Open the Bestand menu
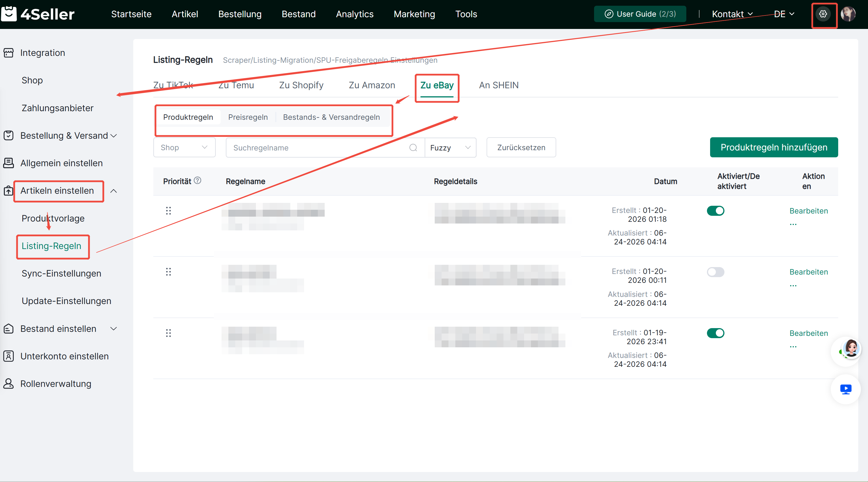The image size is (868, 482). pyautogui.click(x=299, y=14)
